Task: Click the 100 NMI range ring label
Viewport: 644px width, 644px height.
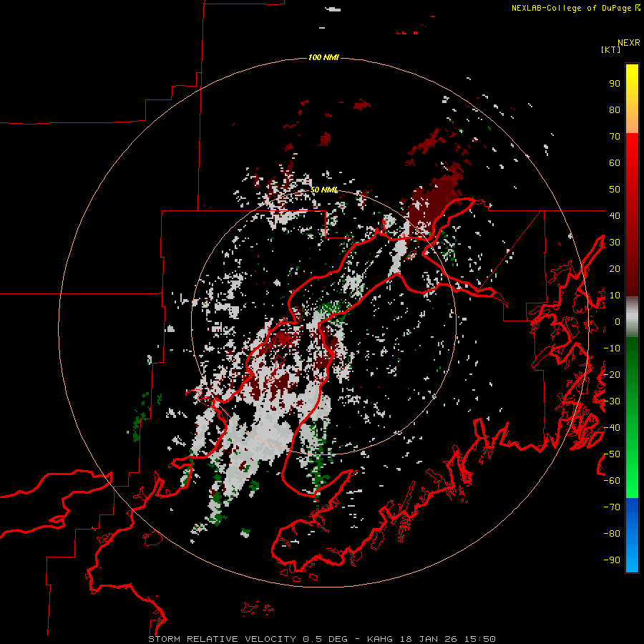Action: (323, 57)
